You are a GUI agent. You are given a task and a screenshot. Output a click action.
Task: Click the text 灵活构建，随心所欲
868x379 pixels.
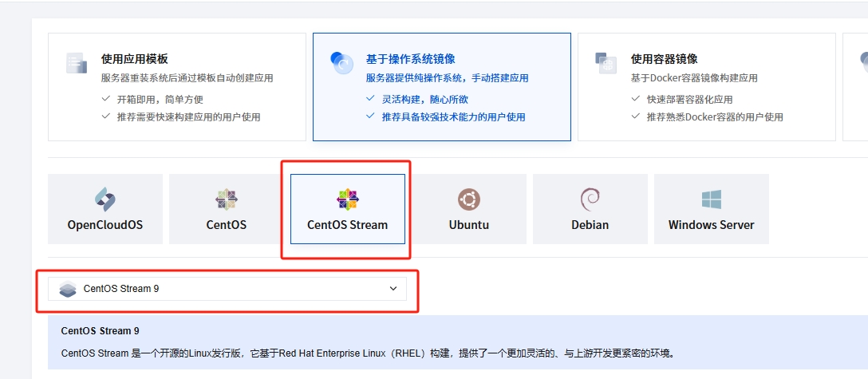click(425, 100)
